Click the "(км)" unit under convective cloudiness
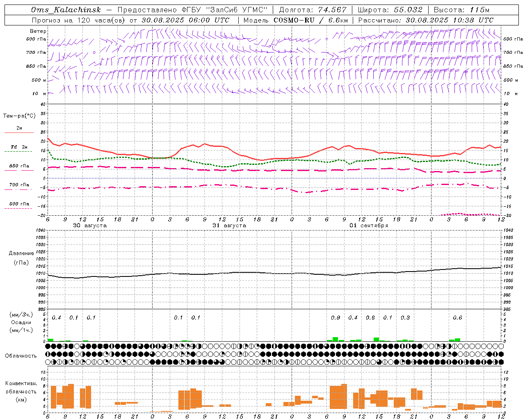The height and width of the screenshot is (420, 525). (21, 399)
